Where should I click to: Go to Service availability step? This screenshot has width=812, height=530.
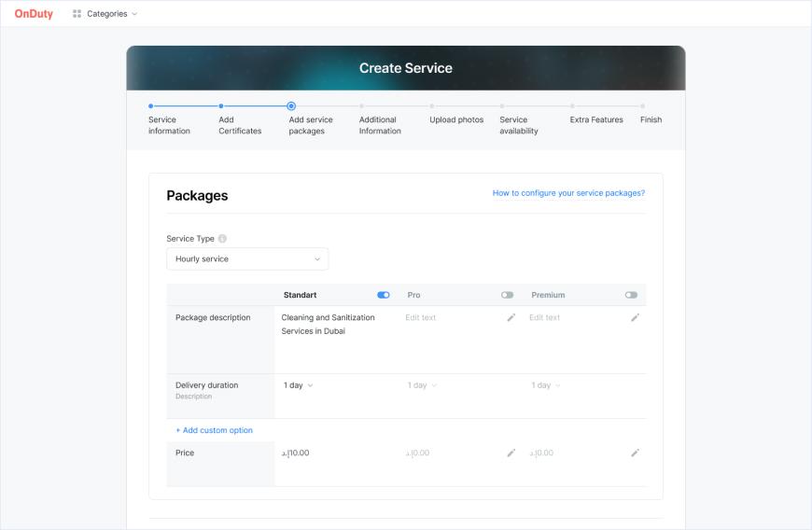click(518, 125)
